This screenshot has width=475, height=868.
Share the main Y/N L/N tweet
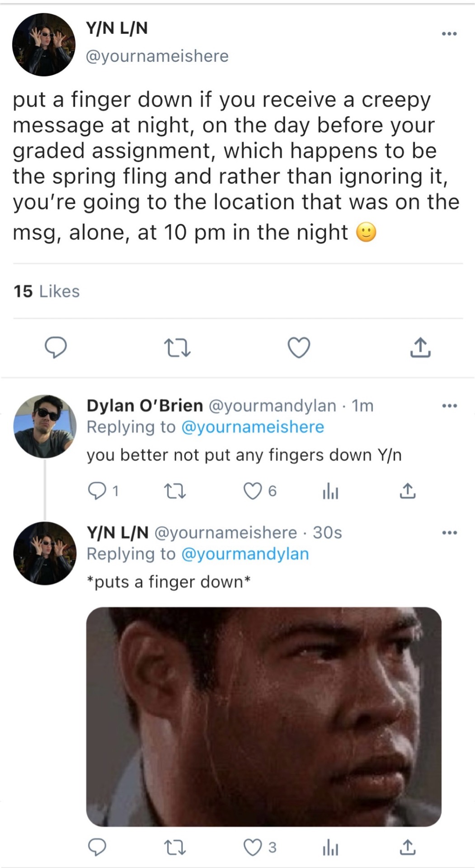[x=420, y=348]
